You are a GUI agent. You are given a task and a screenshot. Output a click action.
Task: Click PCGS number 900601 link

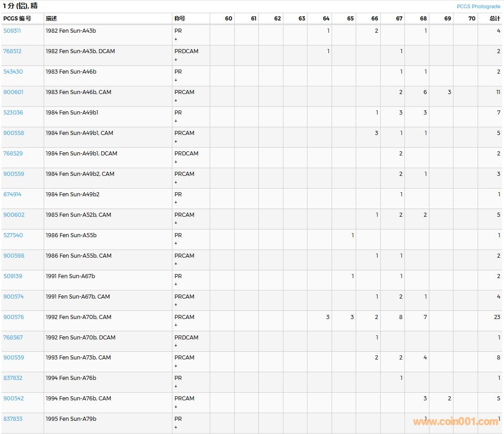point(13,92)
